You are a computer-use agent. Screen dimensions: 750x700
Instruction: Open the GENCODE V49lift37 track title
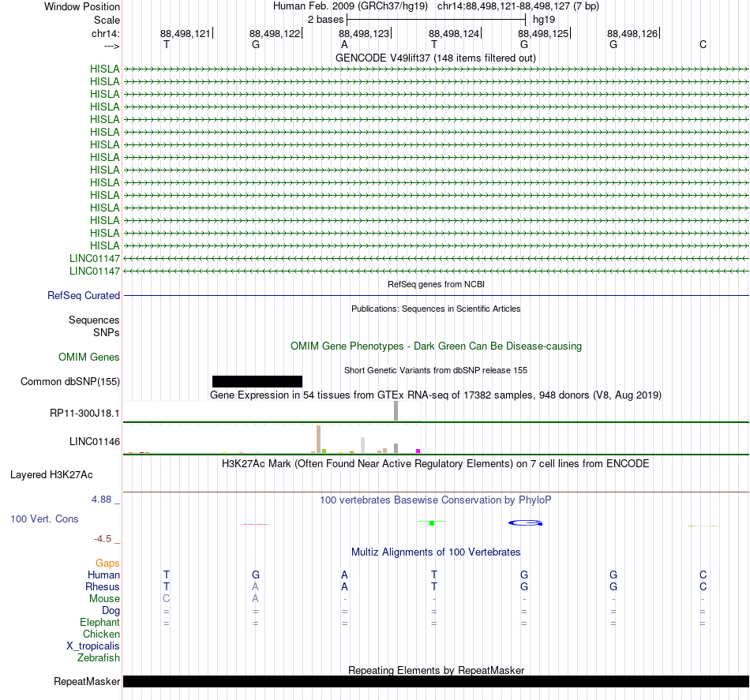[436, 58]
